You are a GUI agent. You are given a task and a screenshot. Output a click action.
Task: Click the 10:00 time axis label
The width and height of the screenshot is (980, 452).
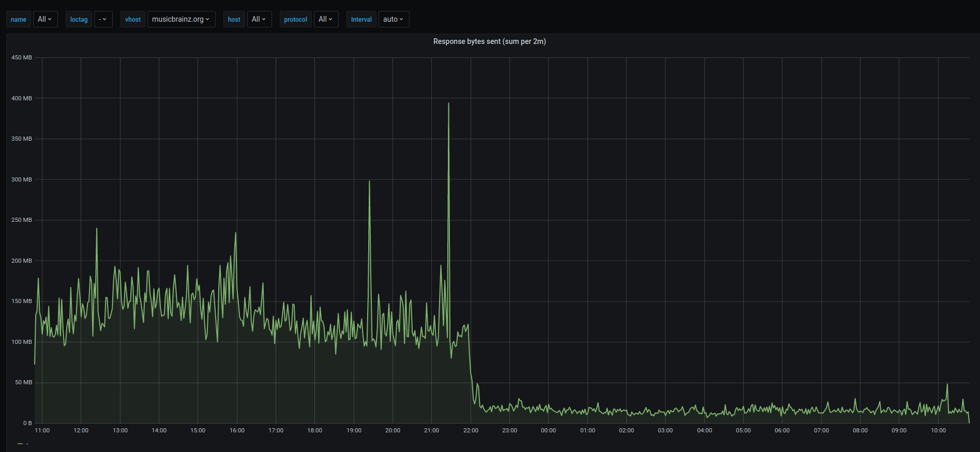click(x=938, y=430)
